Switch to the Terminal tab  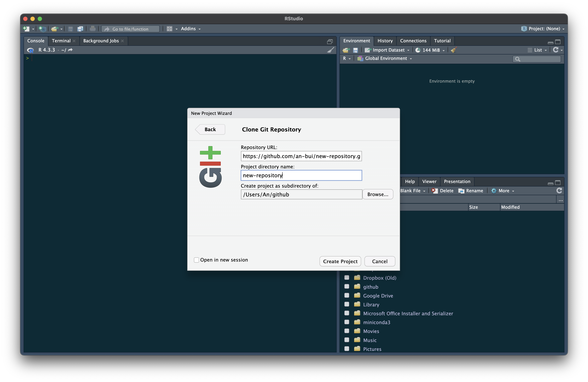point(61,41)
